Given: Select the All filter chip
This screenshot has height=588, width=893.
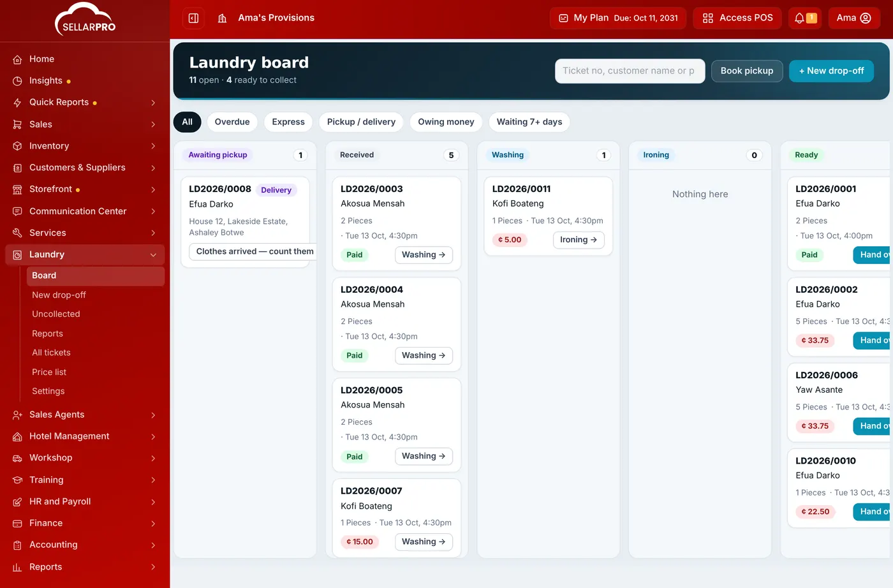Looking at the screenshot, I should pyautogui.click(x=187, y=122).
